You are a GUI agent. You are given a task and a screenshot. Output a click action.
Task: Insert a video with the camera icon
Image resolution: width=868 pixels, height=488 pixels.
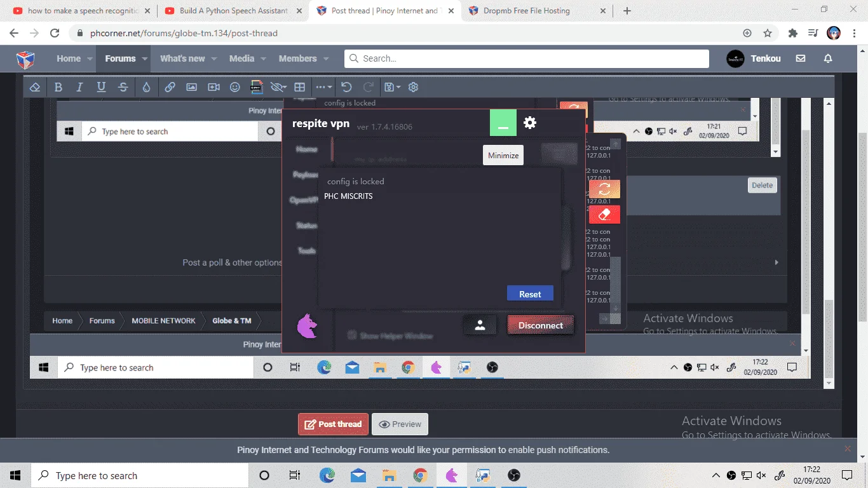click(x=214, y=87)
